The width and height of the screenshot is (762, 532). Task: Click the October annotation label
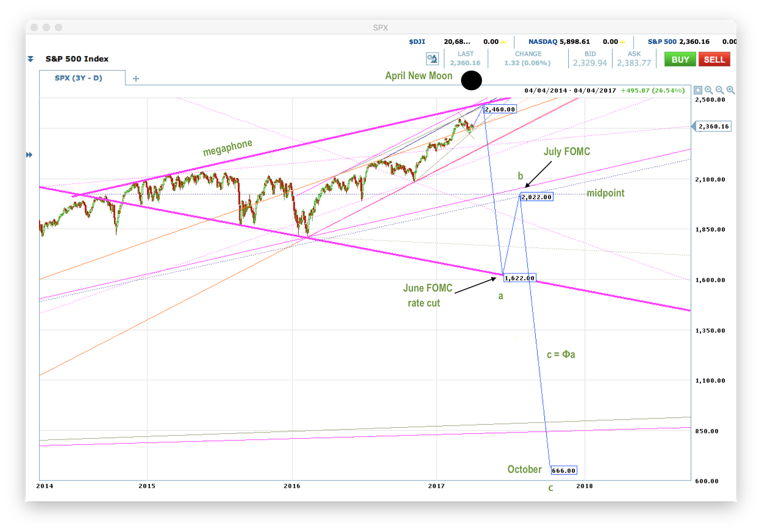pos(524,470)
